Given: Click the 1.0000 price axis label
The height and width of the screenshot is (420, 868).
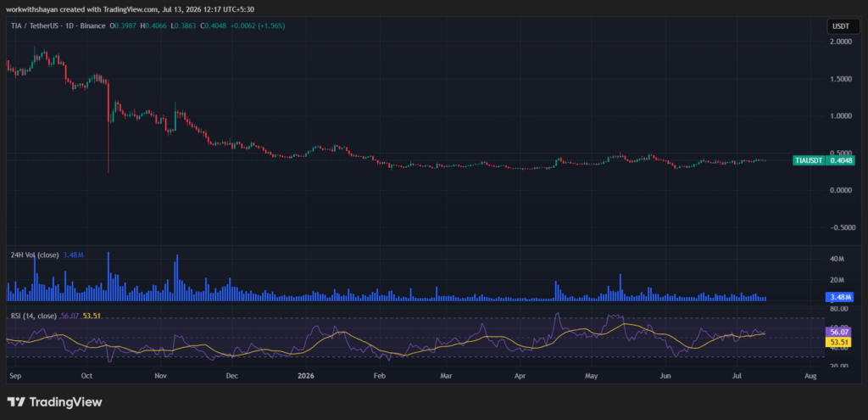Looking at the screenshot, I should (x=842, y=115).
